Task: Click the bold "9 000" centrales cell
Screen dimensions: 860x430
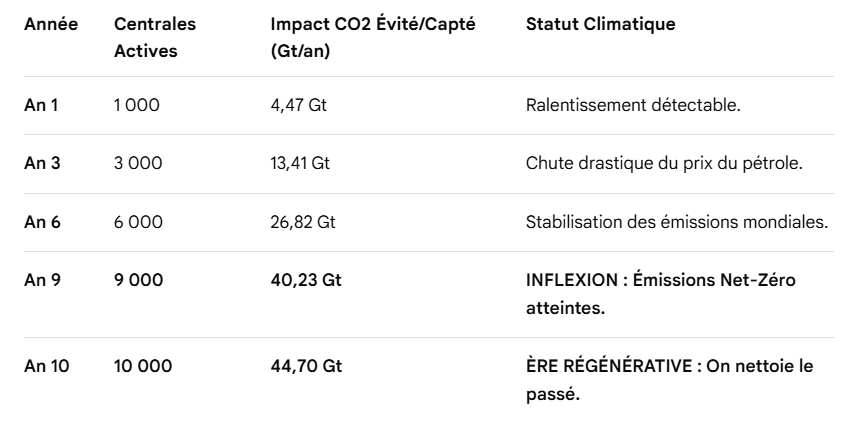Action: (x=139, y=280)
